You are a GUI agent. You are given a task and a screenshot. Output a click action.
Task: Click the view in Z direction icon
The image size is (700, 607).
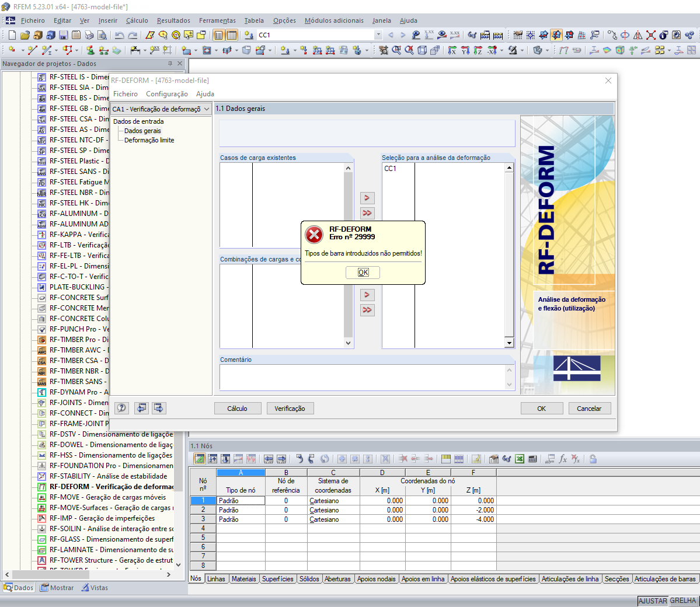(478, 50)
